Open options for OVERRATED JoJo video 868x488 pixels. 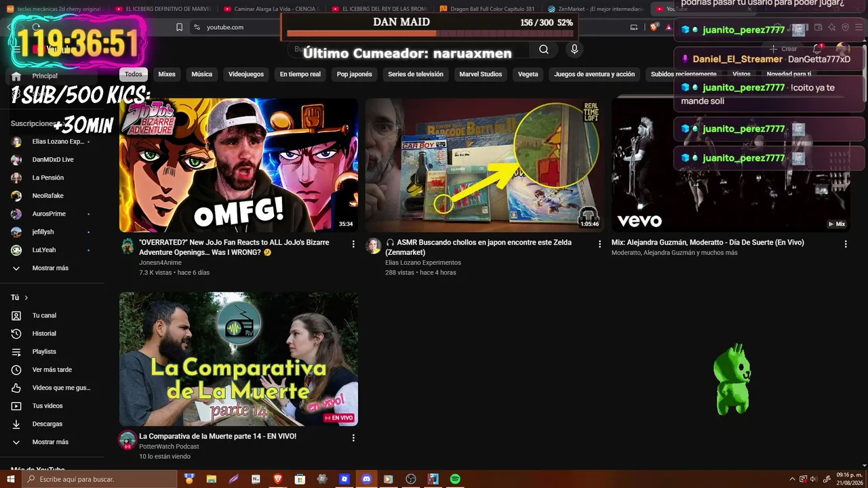pyautogui.click(x=353, y=244)
